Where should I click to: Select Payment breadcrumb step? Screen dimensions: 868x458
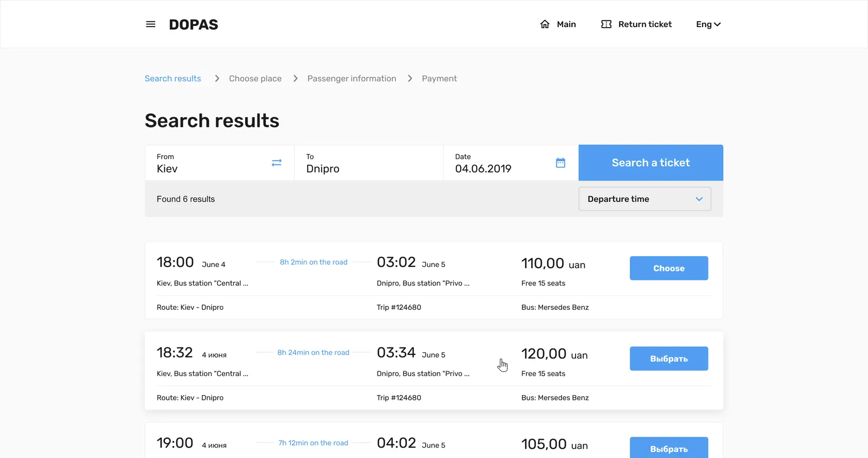coord(439,79)
